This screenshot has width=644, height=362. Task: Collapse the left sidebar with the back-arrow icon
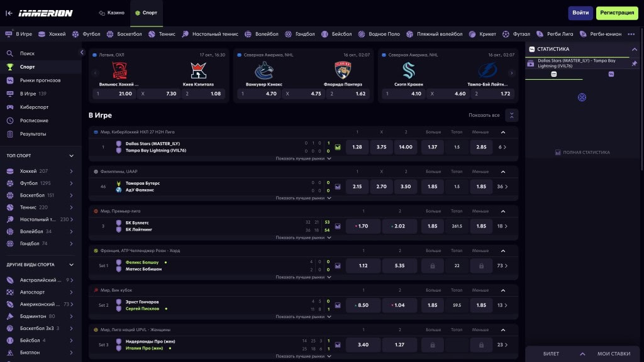click(x=9, y=13)
